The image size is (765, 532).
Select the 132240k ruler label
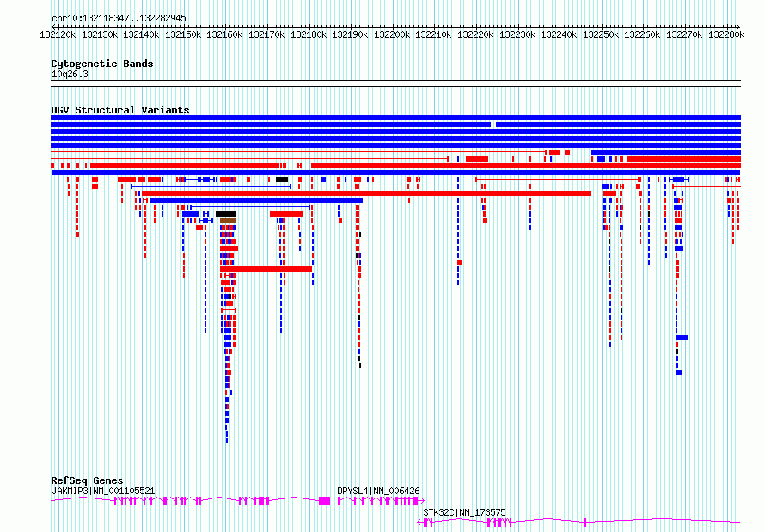(x=559, y=34)
